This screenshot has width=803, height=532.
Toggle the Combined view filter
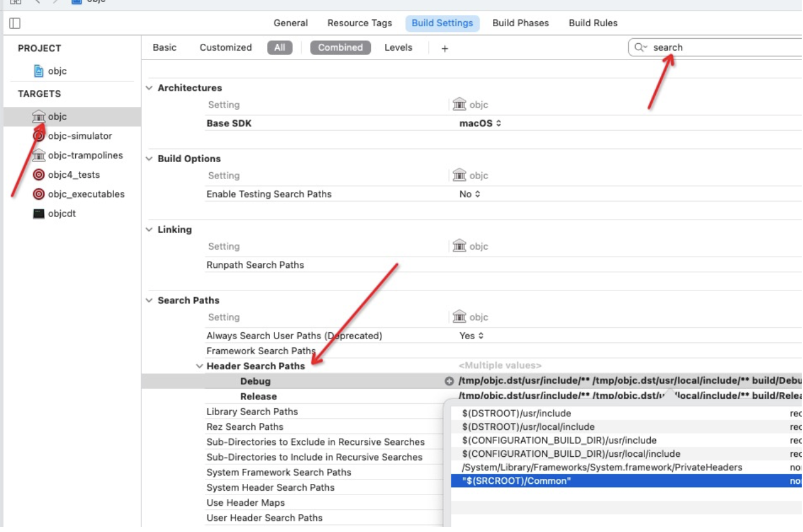pos(340,48)
